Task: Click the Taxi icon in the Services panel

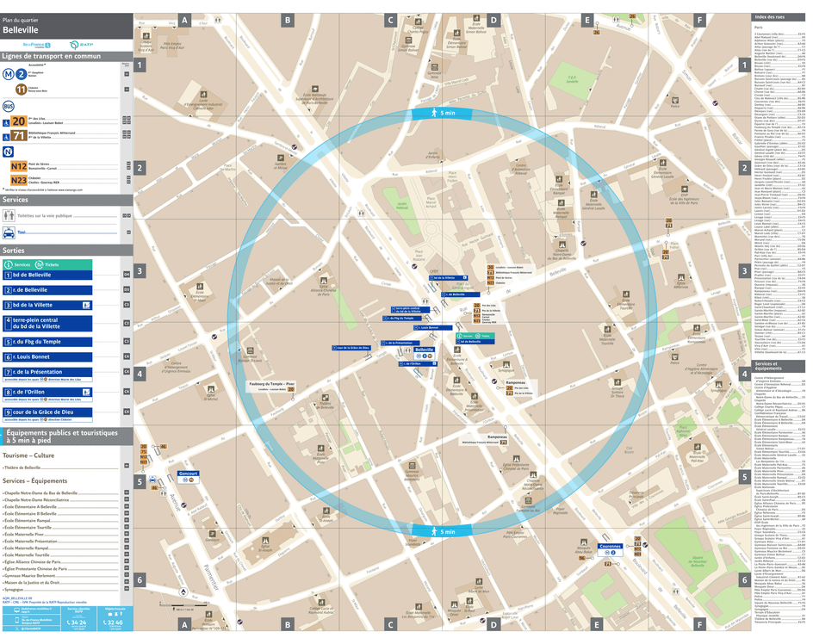Action: pos(9,232)
